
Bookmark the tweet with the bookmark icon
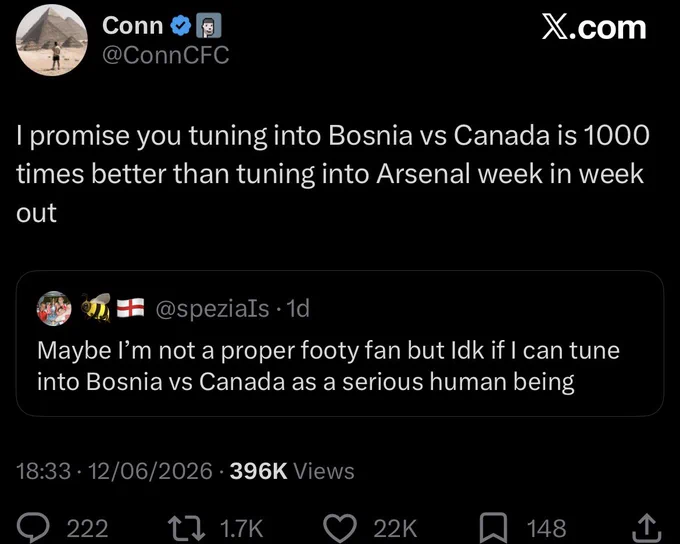493,528
